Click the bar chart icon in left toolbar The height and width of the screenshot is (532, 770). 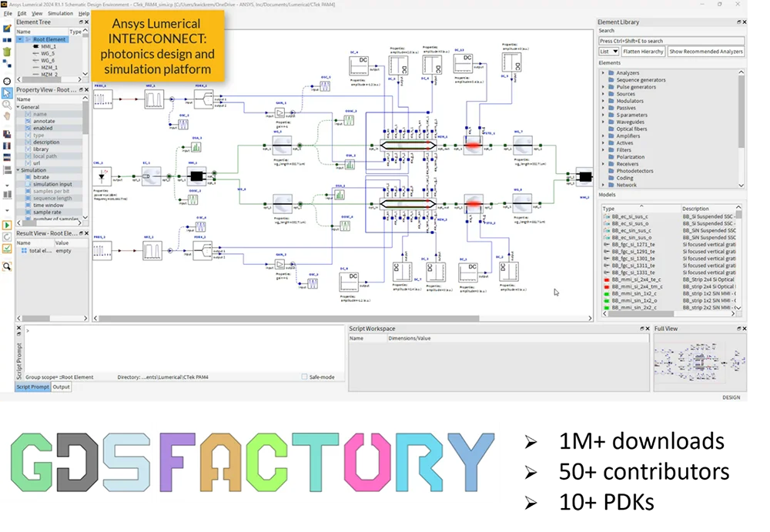click(x=7, y=195)
